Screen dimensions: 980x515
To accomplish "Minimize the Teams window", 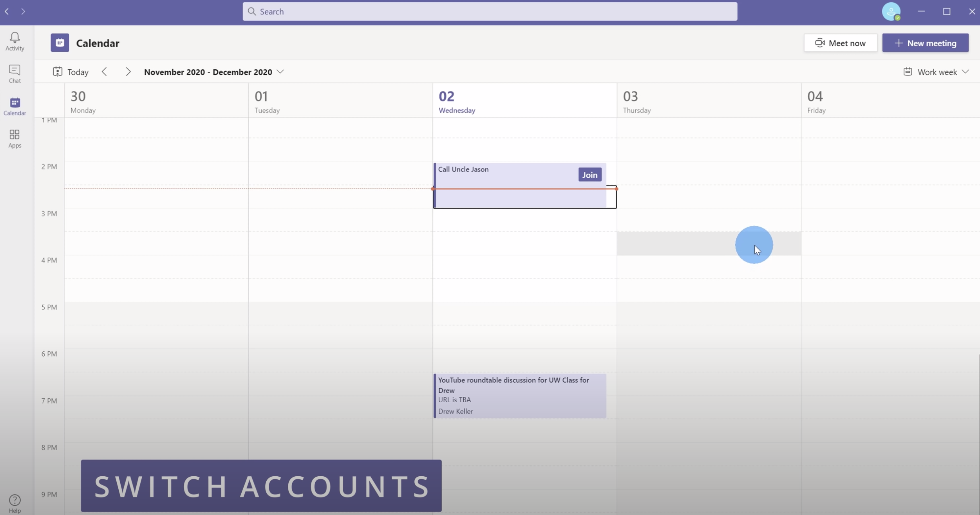I will [x=921, y=11].
